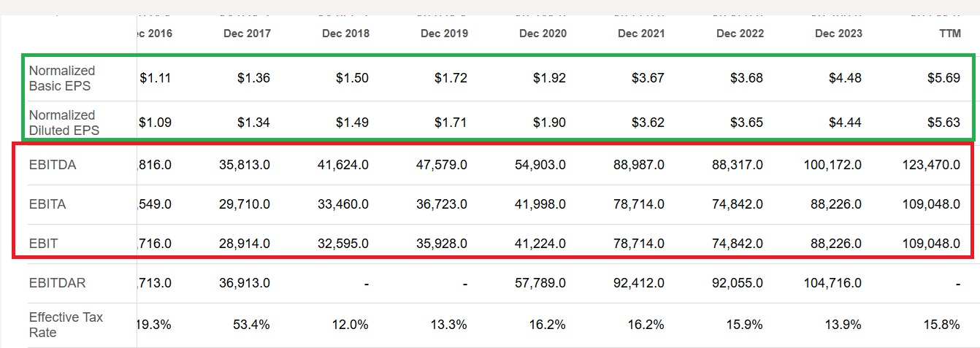Click the Effective Tax Rate row label
The width and height of the screenshot is (980, 348).
pyautogui.click(x=66, y=325)
